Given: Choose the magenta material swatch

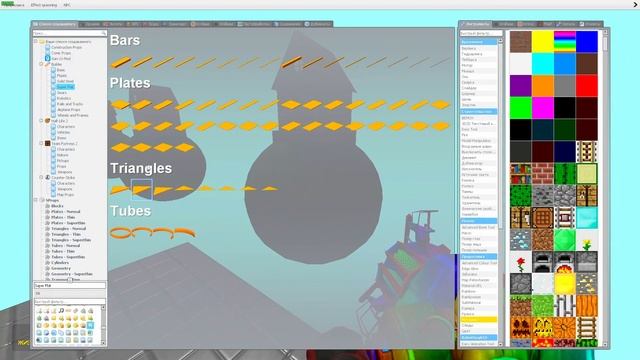Looking at the screenshot, I should tap(542, 108).
